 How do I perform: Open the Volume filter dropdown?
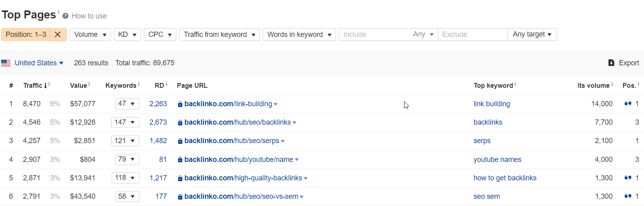[90, 34]
